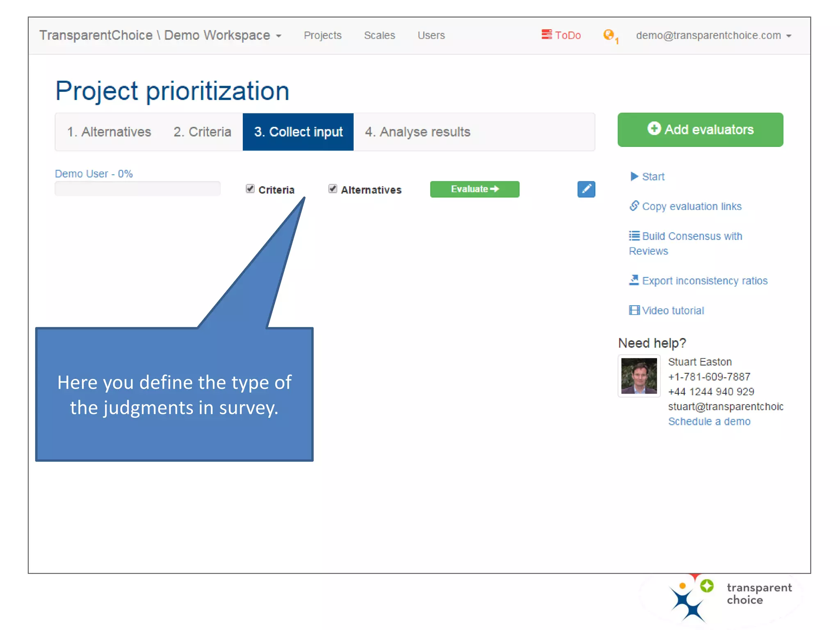Click the green Evaluate button
Image resolution: width=840 pixels, height=630 pixels.
pyautogui.click(x=475, y=189)
